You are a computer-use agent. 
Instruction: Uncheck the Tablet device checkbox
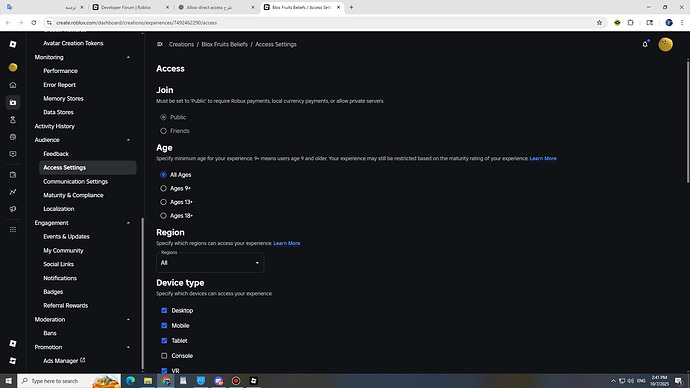164,340
